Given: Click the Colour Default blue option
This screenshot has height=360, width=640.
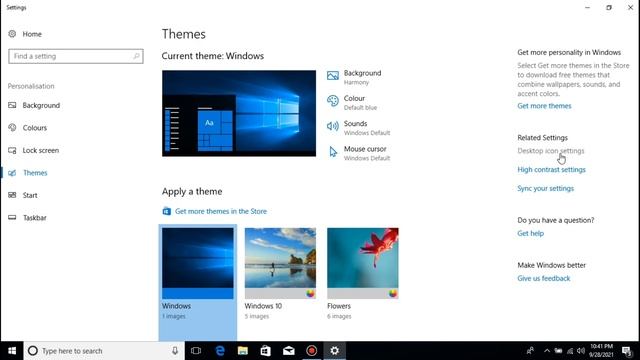Looking at the screenshot, I should pyautogui.click(x=352, y=102).
